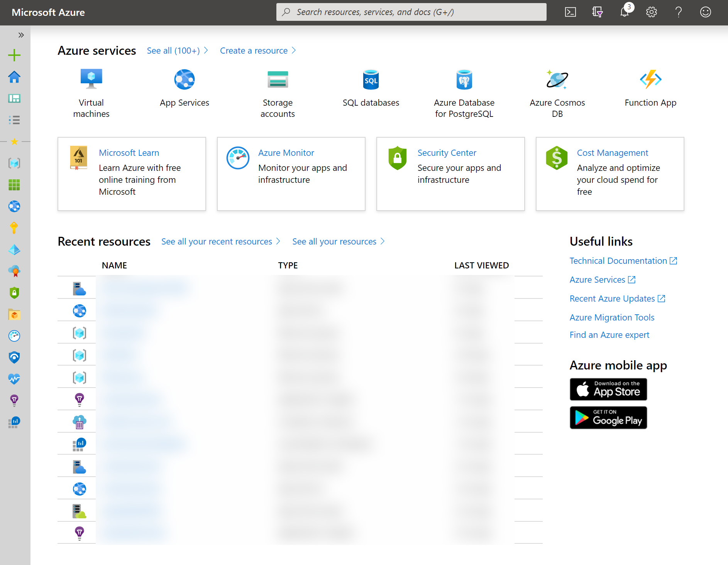This screenshot has height=565, width=728.
Task: Click See all your recent resources
Action: pyautogui.click(x=221, y=241)
